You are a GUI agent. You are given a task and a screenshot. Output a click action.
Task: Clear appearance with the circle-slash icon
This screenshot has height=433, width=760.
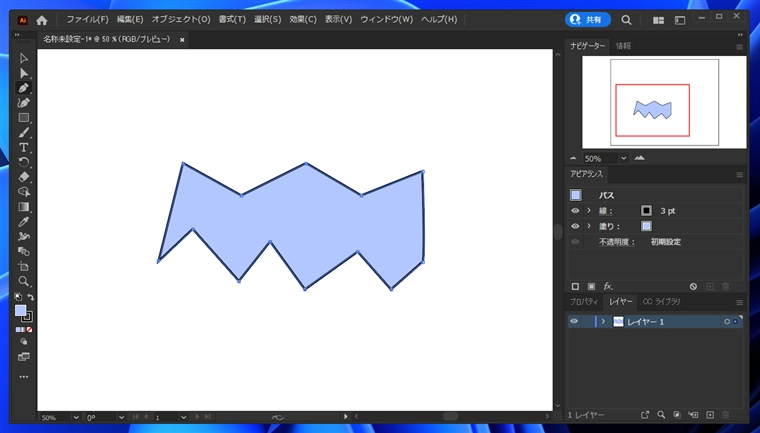click(693, 287)
